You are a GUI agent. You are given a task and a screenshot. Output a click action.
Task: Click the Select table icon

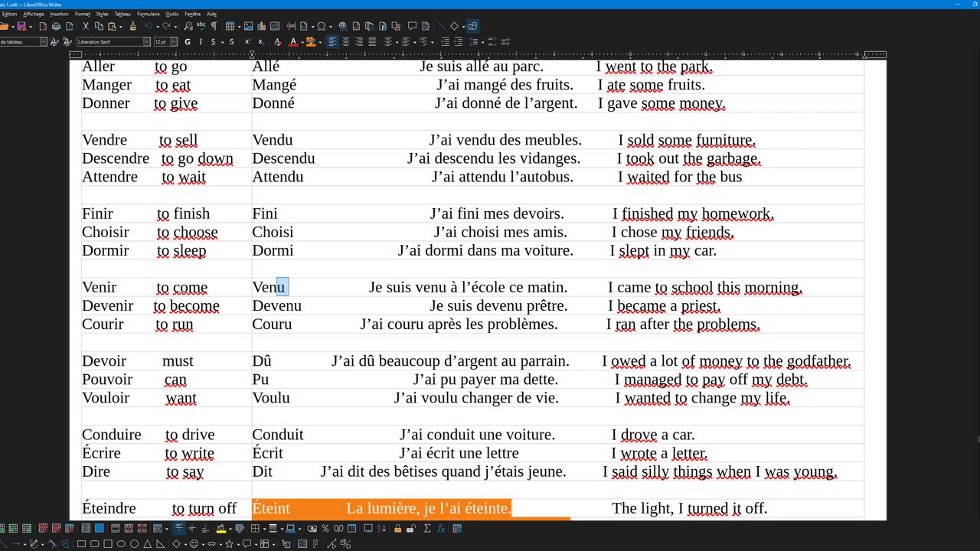click(x=100, y=528)
